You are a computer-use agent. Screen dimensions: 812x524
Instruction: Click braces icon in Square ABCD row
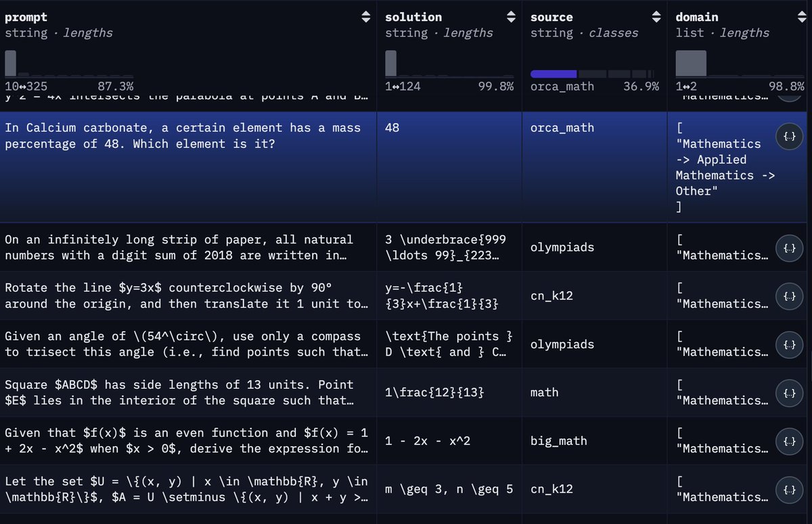pos(788,393)
